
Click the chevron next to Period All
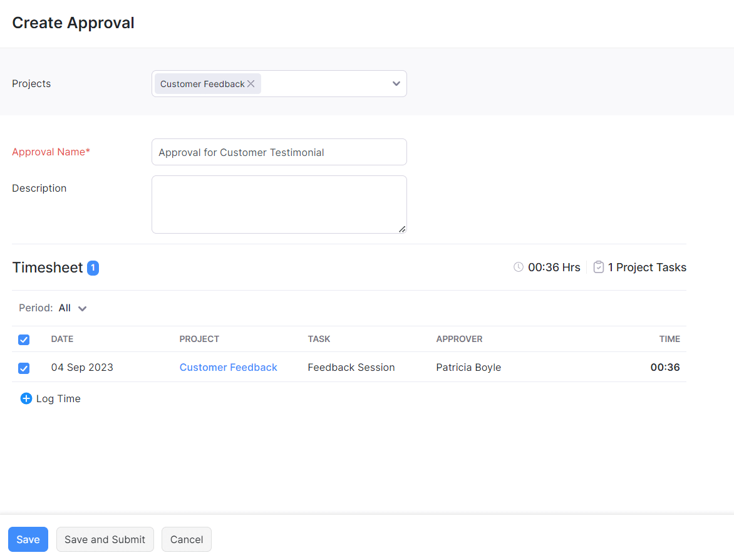point(83,308)
